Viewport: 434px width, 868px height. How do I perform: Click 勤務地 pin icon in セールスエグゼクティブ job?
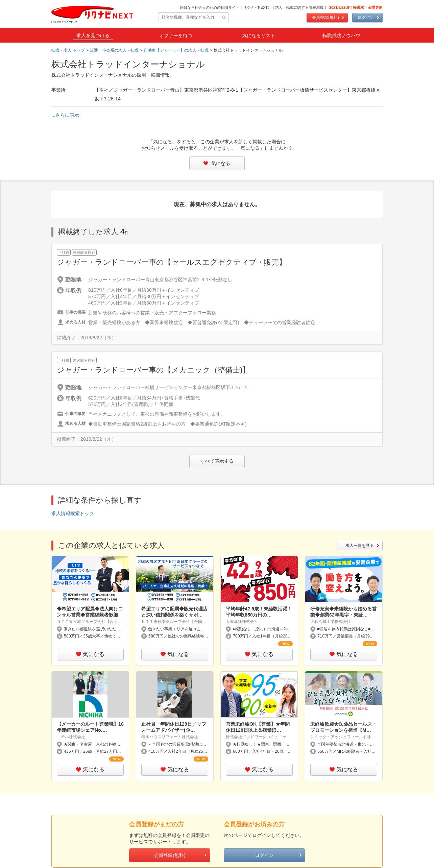point(60,280)
